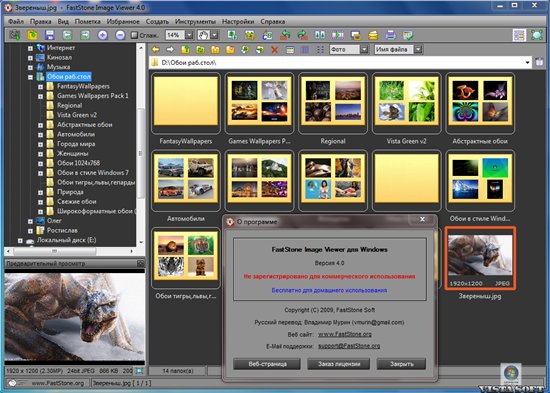The height and width of the screenshot is (393, 550).
Task: Open the Справка menu
Action: (x=273, y=21)
